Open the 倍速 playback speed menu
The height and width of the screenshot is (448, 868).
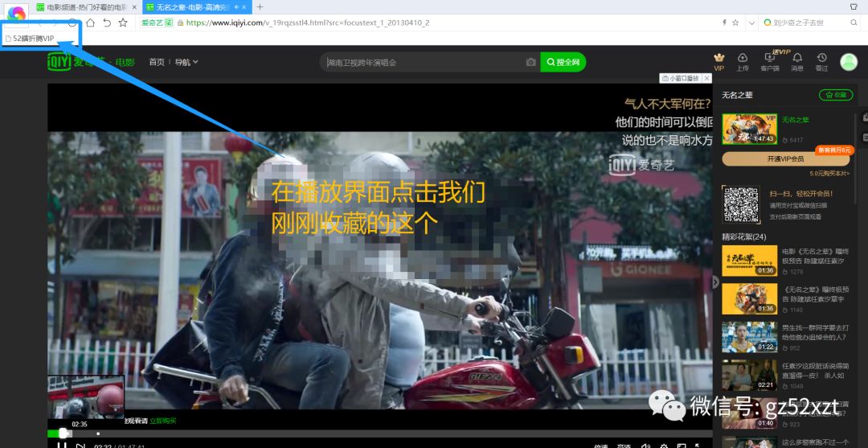(601, 446)
